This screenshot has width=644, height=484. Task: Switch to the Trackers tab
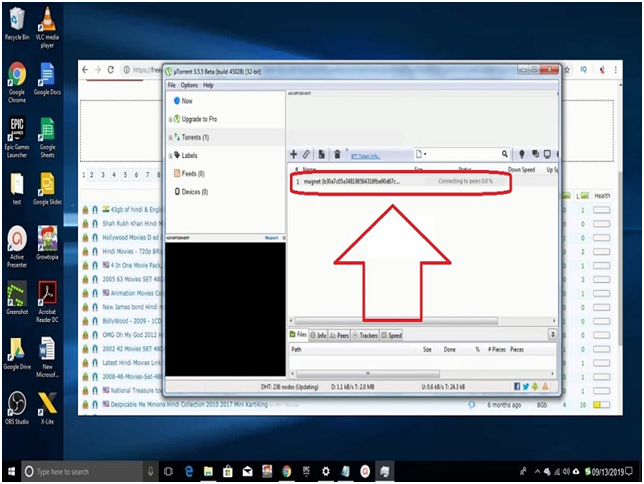pos(365,335)
